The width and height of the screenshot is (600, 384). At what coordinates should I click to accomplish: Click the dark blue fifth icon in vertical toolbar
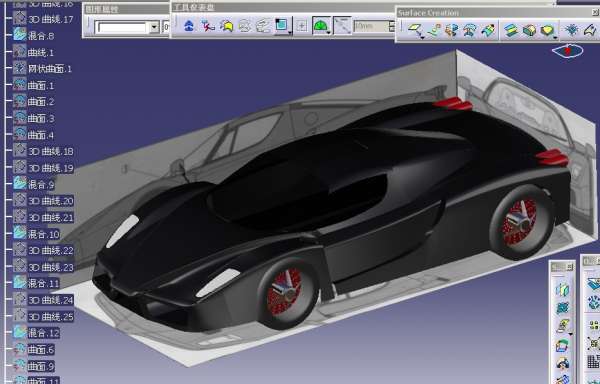click(x=562, y=363)
